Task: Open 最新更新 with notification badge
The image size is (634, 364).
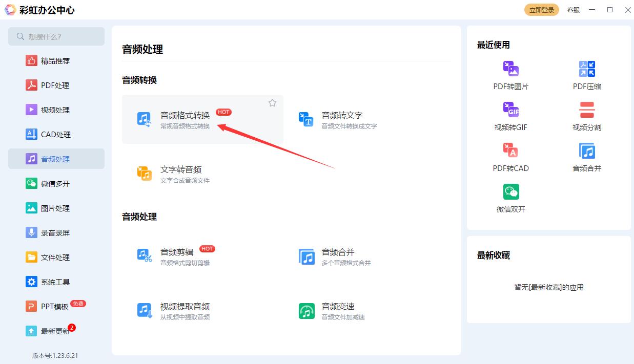Action: pyautogui.click(x=55, y=331)
